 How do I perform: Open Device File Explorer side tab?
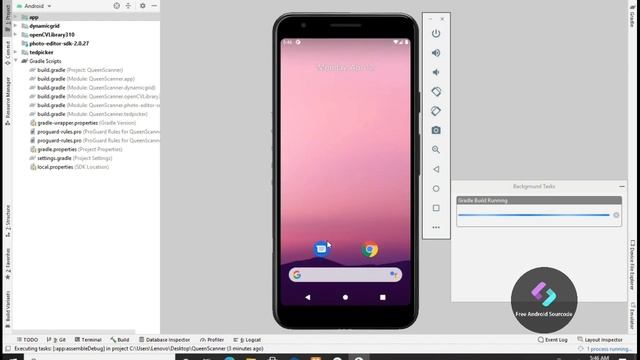tap(632, 265)
